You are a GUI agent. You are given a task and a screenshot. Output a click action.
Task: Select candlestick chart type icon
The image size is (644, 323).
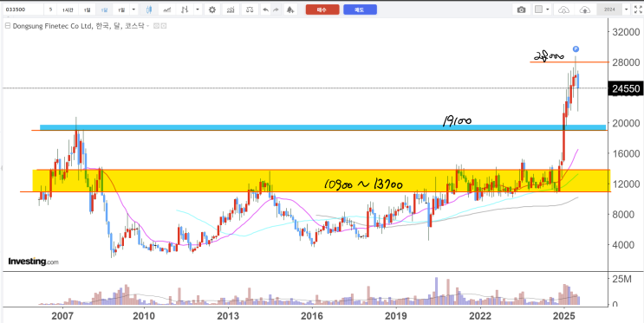[x=149, y=10]
